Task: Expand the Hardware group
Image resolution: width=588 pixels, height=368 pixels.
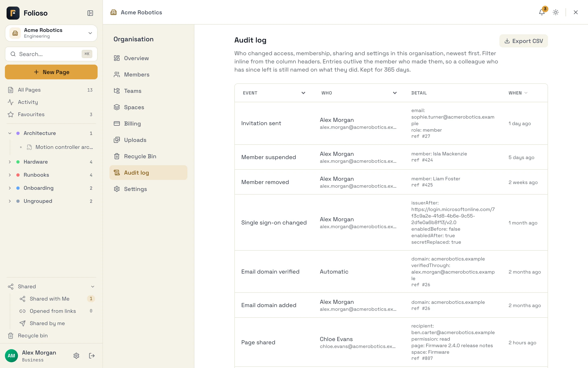Action: (x=10, y=162)
